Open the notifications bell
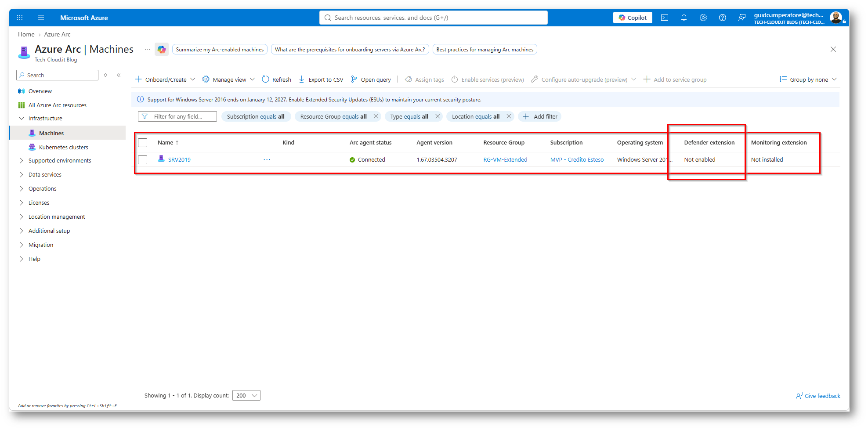Screen dimensions: 868x430 click(x=684, y=18)
